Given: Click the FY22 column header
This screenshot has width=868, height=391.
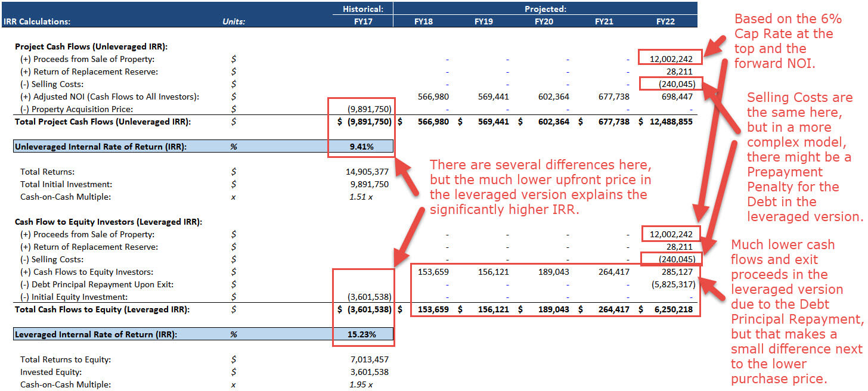Looking at the screenshot, I should [666, 21].
